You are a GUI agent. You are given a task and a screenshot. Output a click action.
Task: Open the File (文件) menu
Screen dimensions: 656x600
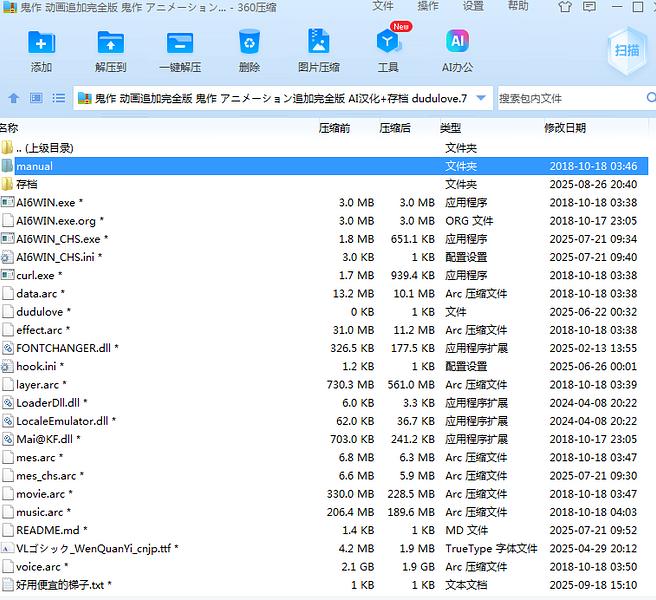point(383,6)
